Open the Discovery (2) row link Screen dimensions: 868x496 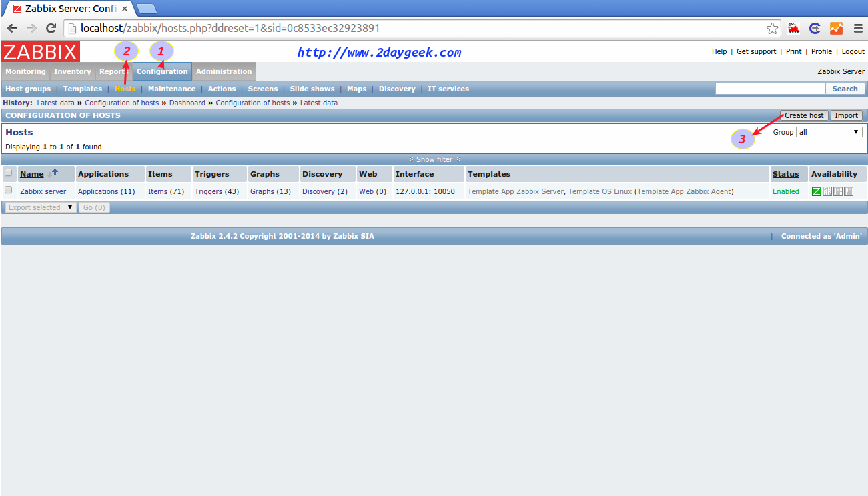click(x=318, y=191)
